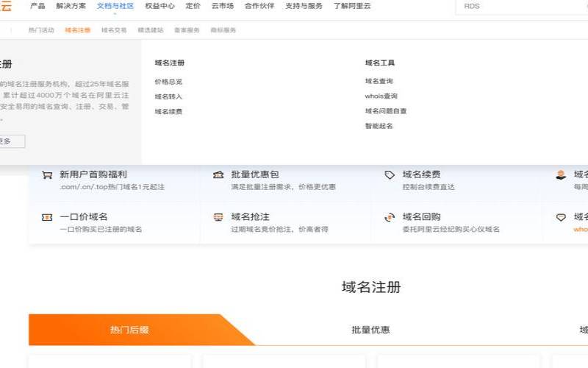Open 域名续费 card title
Viewport: 588px width, 368px height.
click(x=421, y=174)
